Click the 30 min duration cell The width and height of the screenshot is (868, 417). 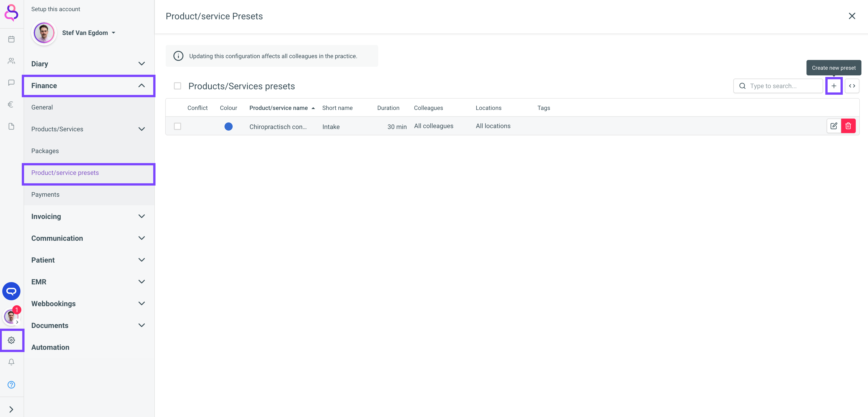(397, 127)
